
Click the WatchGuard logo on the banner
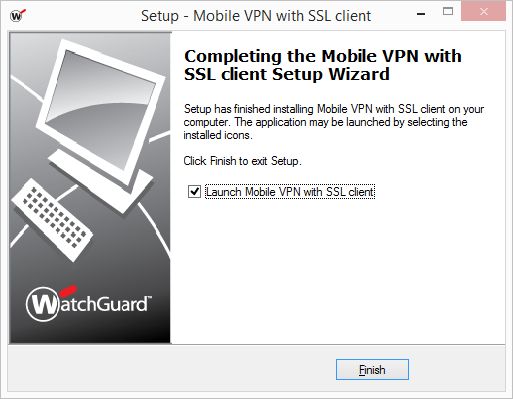point(88,303)
